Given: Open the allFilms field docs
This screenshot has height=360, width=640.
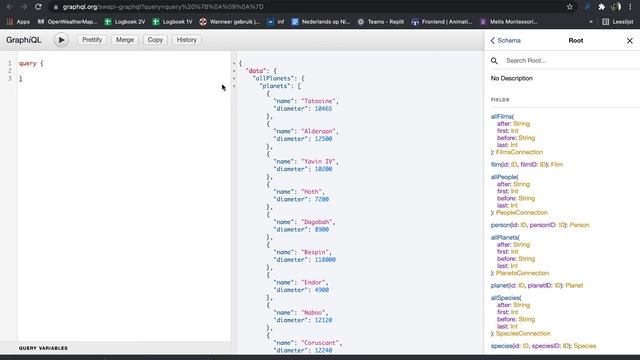Looking at the screenshot, I should pyautogui.click(x=502, y=116).
